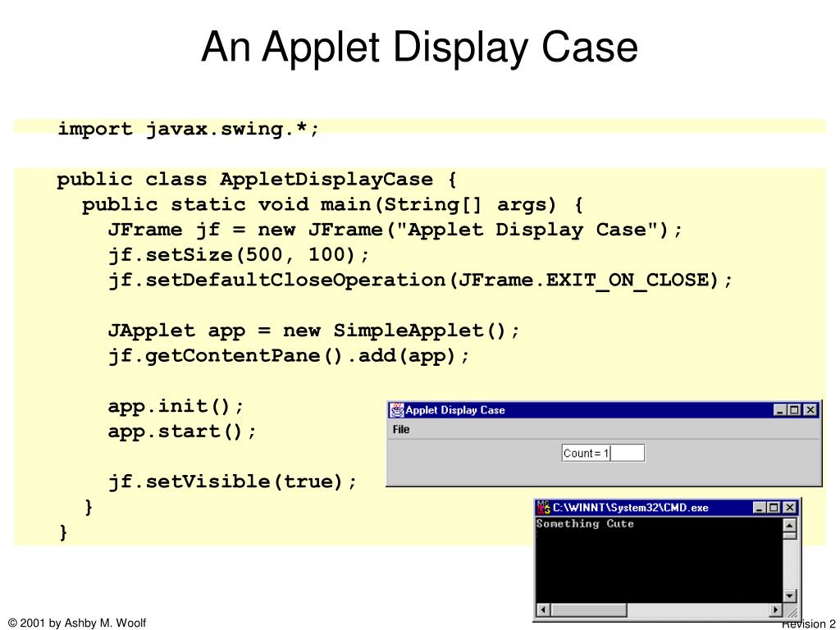Screen dimensions: 840x630
Task: Click the CMD horizontal scrollbar right arrow
Action: pyautogui.click(x=776, y=609)
